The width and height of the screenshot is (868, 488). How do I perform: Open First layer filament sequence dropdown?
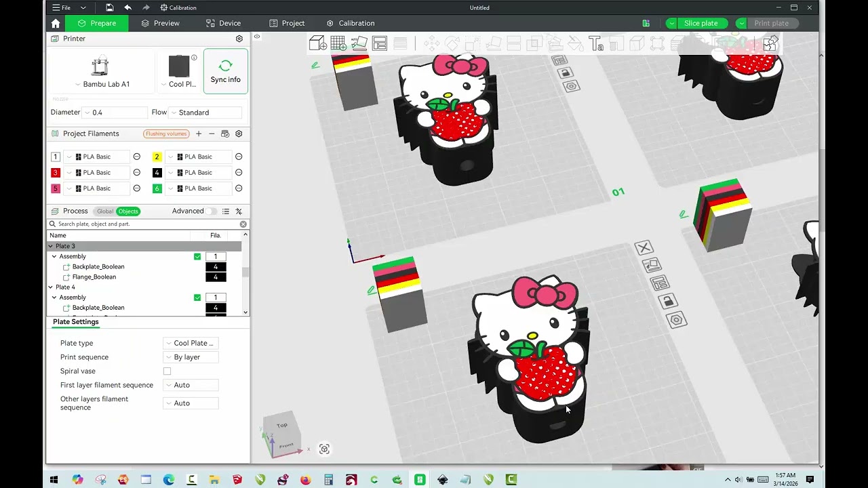191,385
